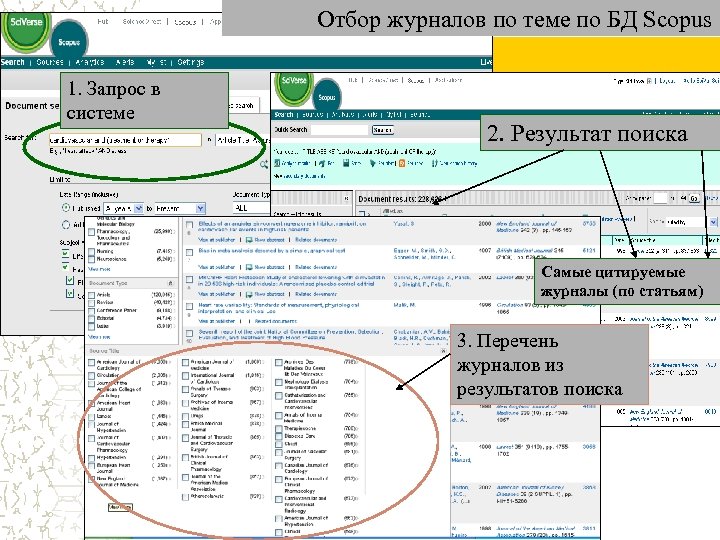Check the Chest source title checkbox
Image resolution: width=720 pixels, height=540 pixels.
[x=279, y=444]
